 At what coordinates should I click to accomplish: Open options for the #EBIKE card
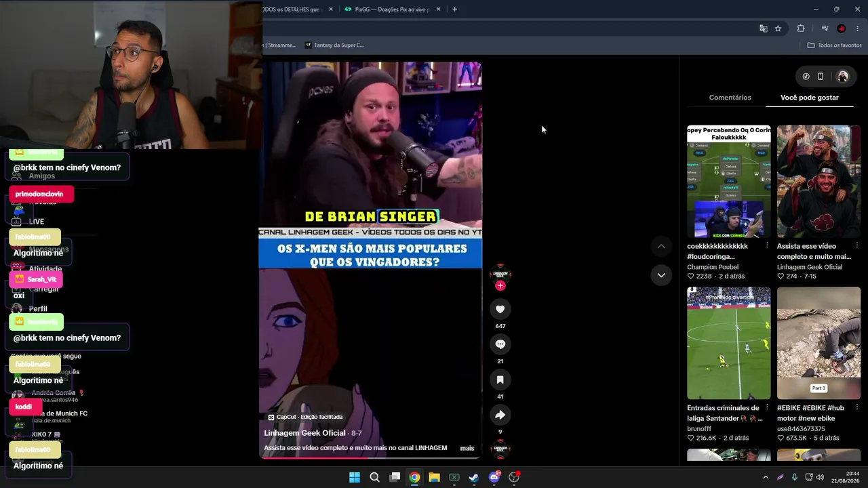pyautogui.click(x=857, y=407)
